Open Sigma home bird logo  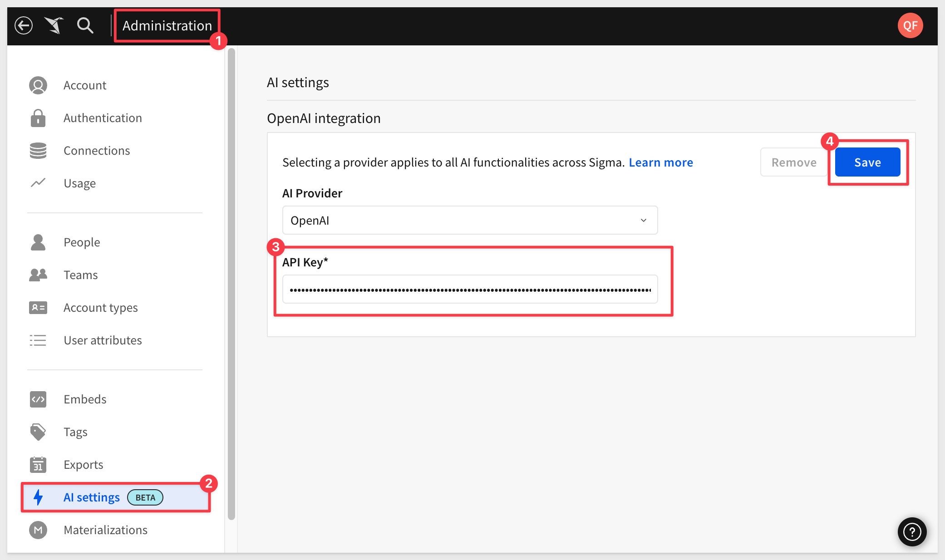pos(54,25)
